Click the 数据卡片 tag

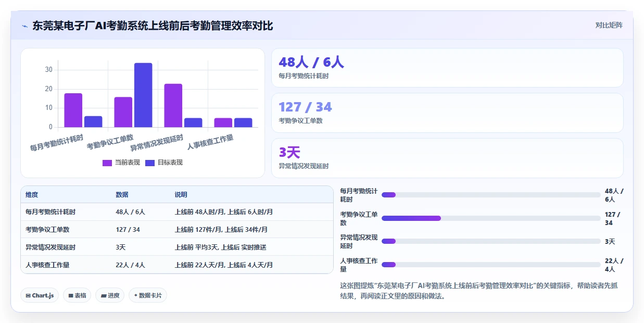[x=148, y=295]
